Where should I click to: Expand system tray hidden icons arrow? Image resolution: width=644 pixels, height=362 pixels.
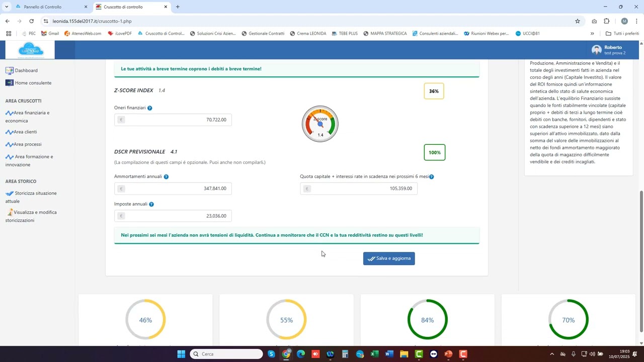point(552,354)
